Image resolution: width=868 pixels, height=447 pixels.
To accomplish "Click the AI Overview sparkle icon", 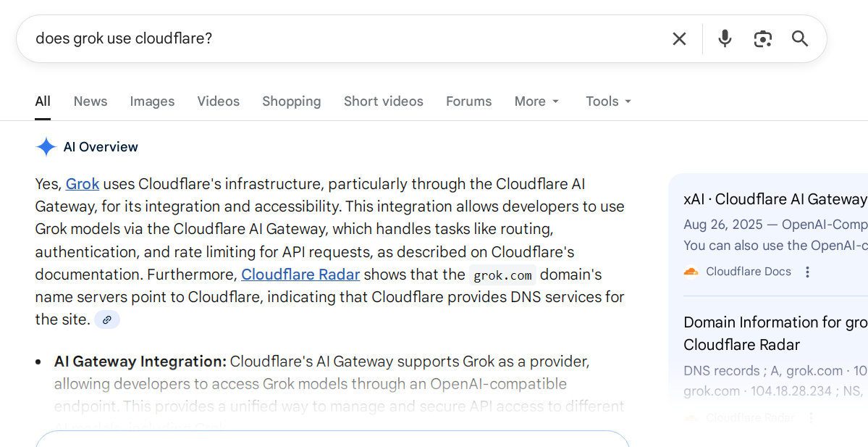I will (x=46, y=146).
